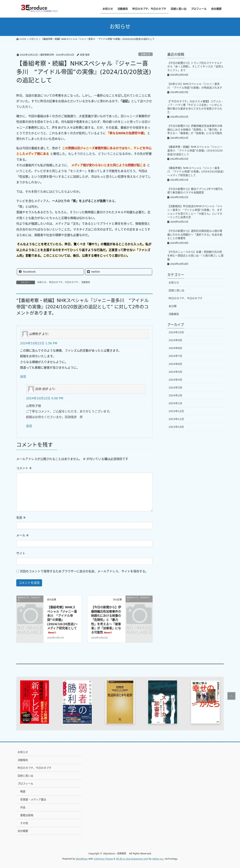Open recent post about トランプ氏のマクドナルド
The image size is (240, 868).
(195, 66)
